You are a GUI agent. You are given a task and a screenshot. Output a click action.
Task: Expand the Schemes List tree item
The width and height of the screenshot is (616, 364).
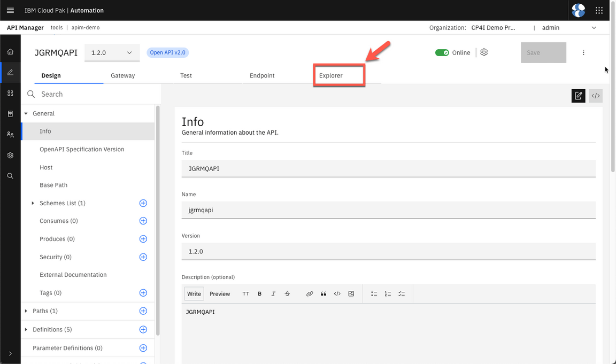33,203
